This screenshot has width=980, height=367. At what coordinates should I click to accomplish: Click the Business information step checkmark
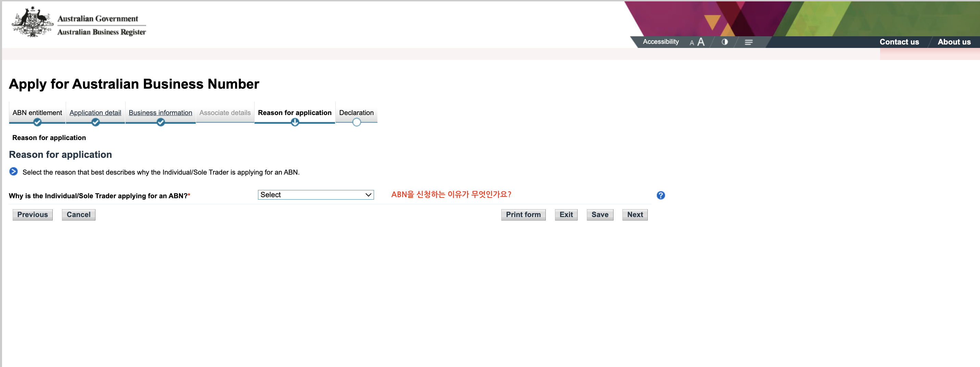(160, 122)
